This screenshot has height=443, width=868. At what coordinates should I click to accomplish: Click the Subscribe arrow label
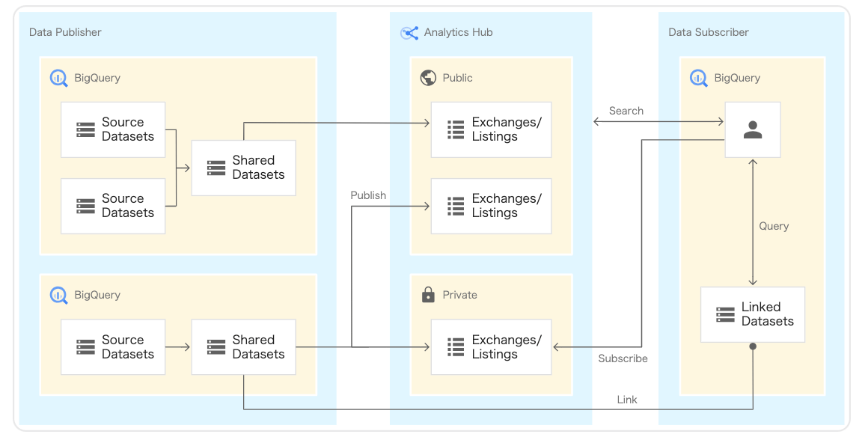pyautogui.click(x=623, y=358)
